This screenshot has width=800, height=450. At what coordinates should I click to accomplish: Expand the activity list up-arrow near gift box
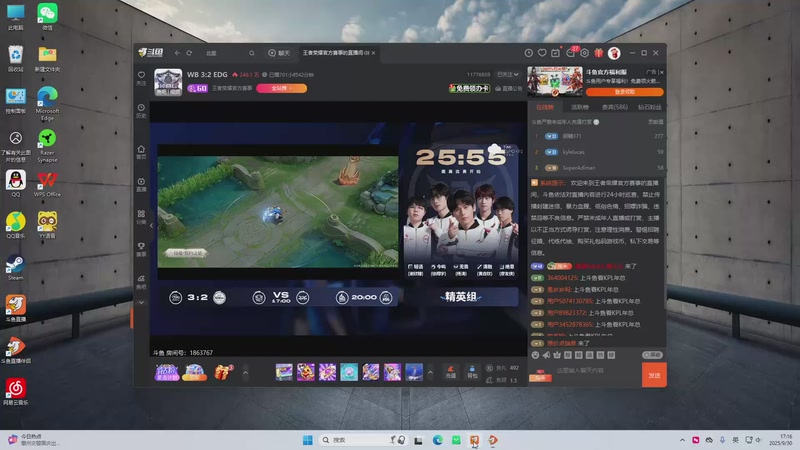point(245,372)
